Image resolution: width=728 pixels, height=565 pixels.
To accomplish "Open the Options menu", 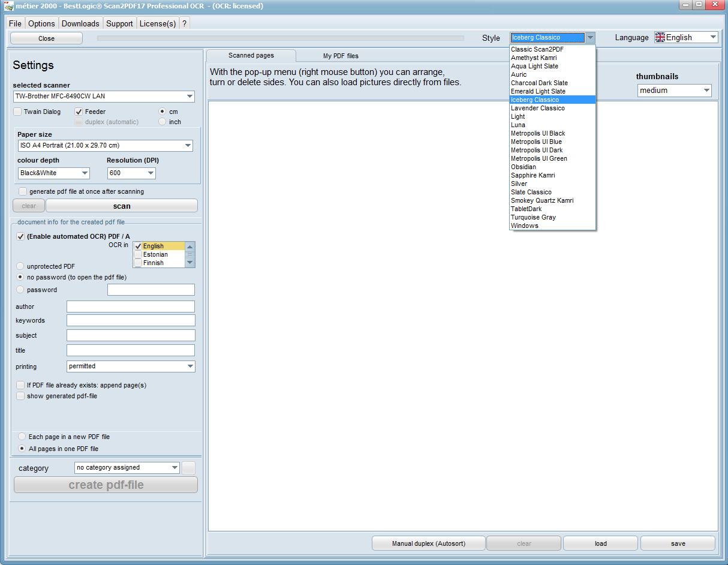I will [x=41, y=23].
